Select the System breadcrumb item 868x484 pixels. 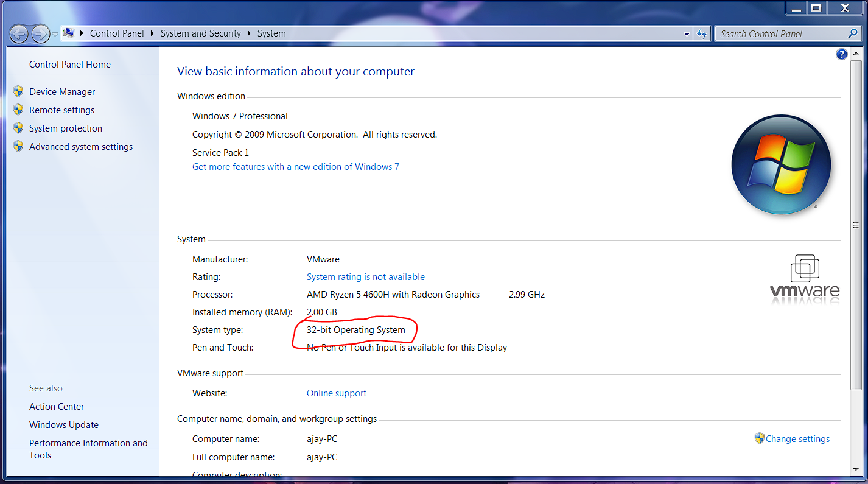click(x=271, y=33)
